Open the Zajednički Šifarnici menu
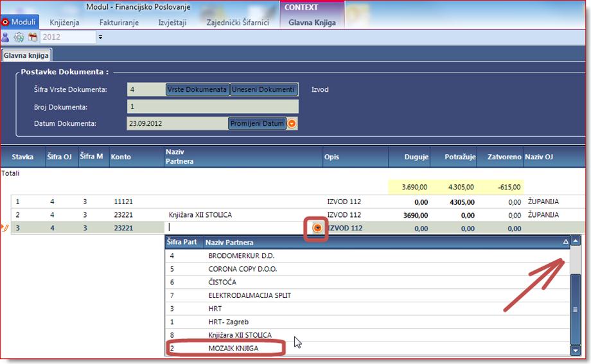Image resolution: width=591 pixels, height=364 pixels. click(x=238, y=22)
